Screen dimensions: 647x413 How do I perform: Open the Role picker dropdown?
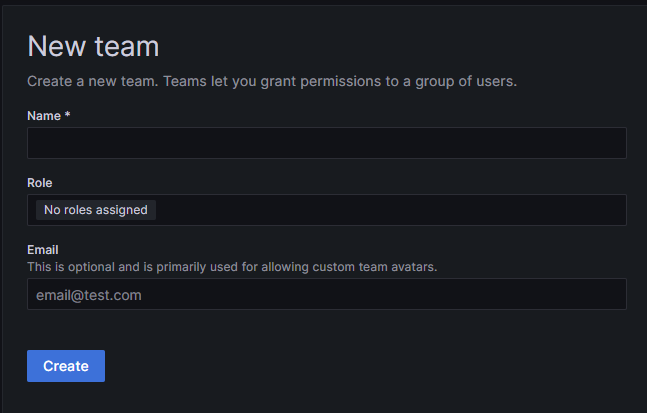326,210
